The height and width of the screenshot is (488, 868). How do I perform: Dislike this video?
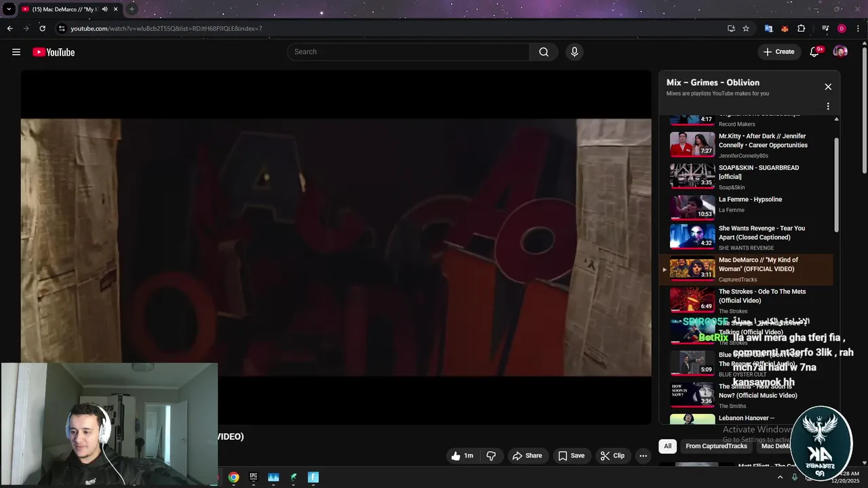click(x=492, y=455)
